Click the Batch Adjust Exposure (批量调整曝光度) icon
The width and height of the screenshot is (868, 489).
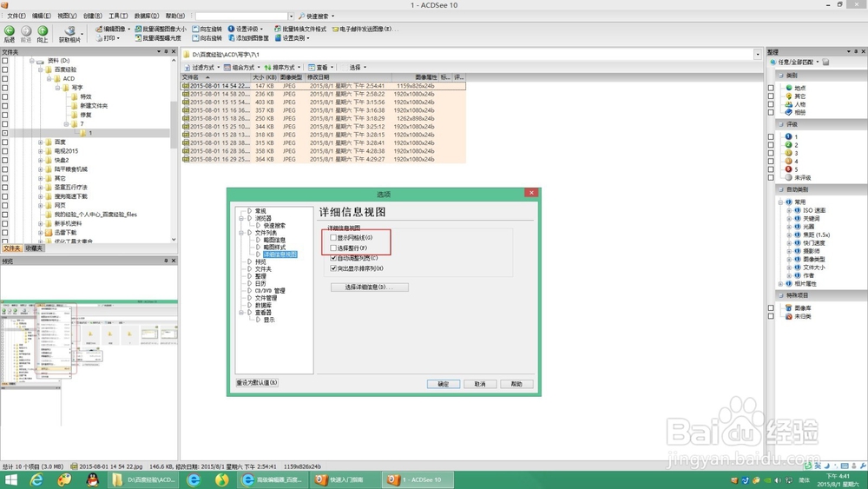(138, 38)
